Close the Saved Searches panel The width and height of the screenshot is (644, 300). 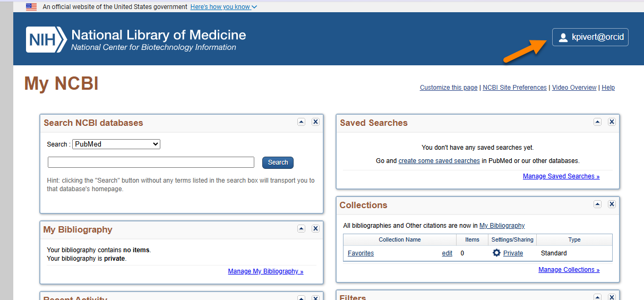(612, 122)
